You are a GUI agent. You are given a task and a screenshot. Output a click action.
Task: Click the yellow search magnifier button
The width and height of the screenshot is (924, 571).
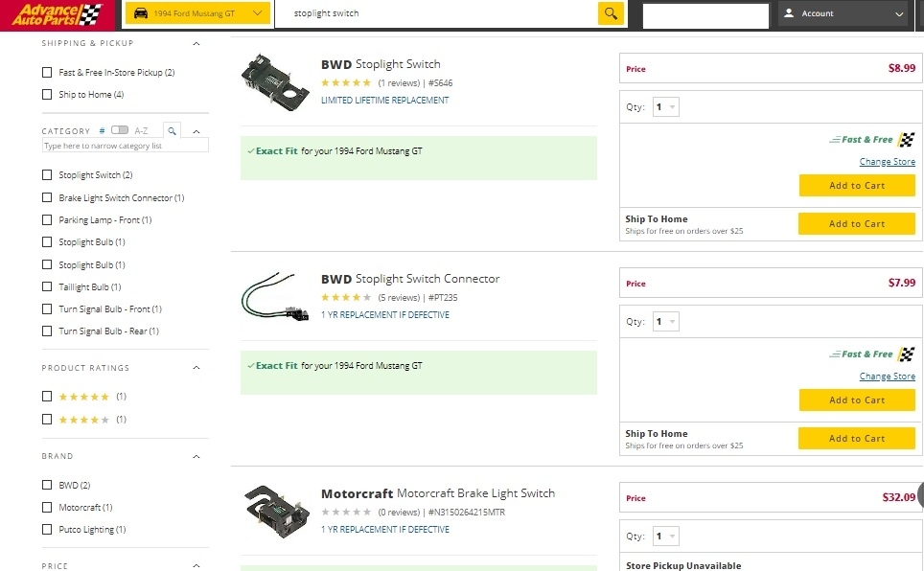[x=611, y=13]
